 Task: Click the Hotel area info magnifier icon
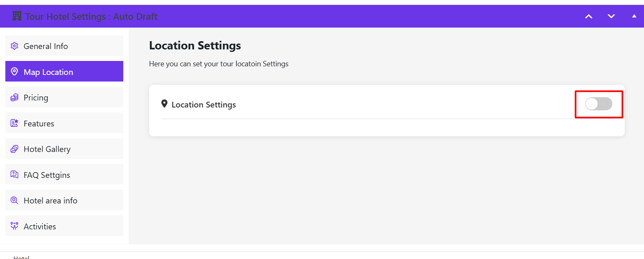tap(14, 201)
